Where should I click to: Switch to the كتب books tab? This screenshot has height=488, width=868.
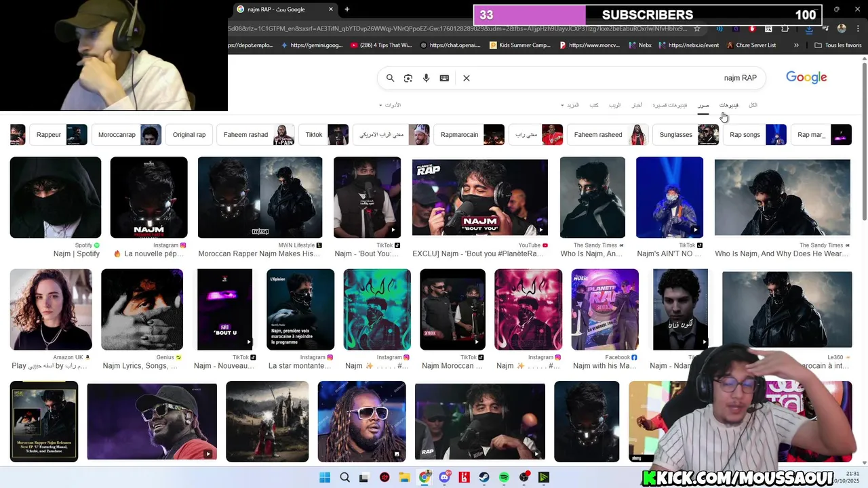(x=594, y=105)
